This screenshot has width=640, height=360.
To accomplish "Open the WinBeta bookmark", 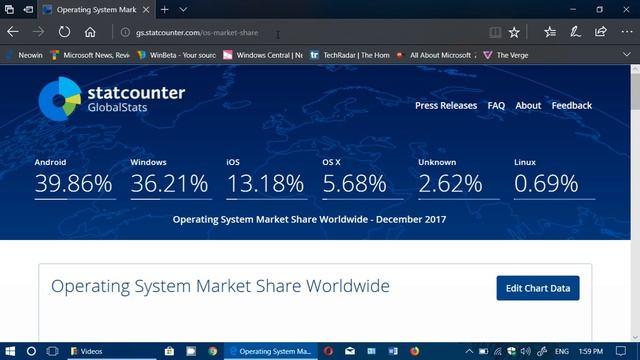I will [177, 55].
